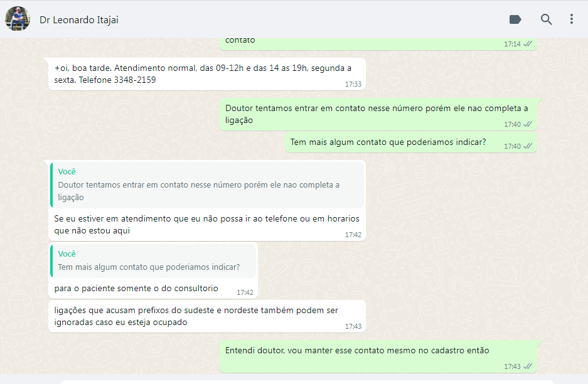Click ticks on 'Entendi doutor' message

coord(528,366)
